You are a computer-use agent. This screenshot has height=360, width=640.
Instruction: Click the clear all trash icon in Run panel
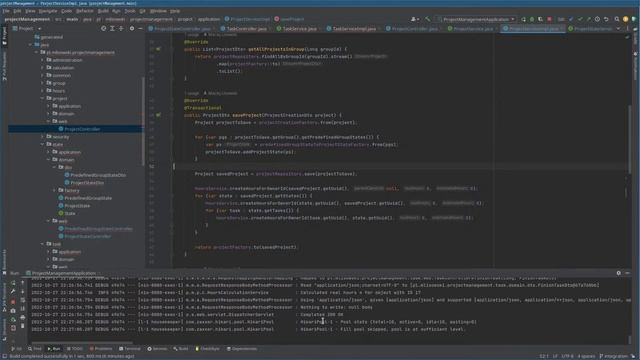coord(22,326)
